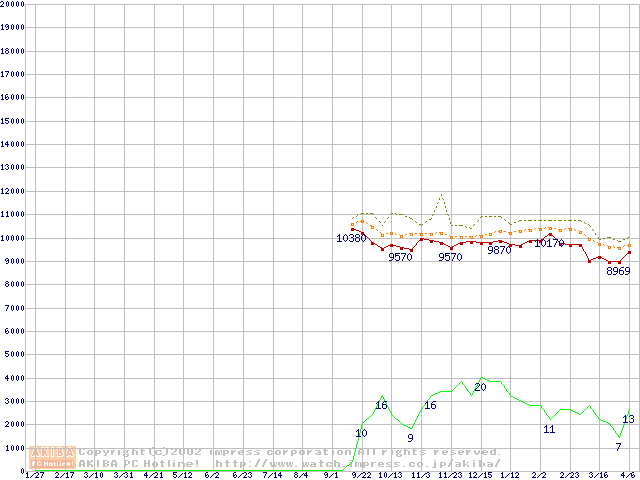Screen dimensions: 640x480
Task: Click the 10170 price data label
Action: click(x=549, y=243)
